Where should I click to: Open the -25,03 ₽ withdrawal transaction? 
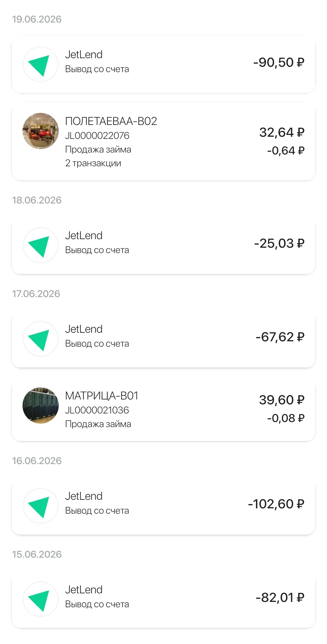tap(163, 245)
